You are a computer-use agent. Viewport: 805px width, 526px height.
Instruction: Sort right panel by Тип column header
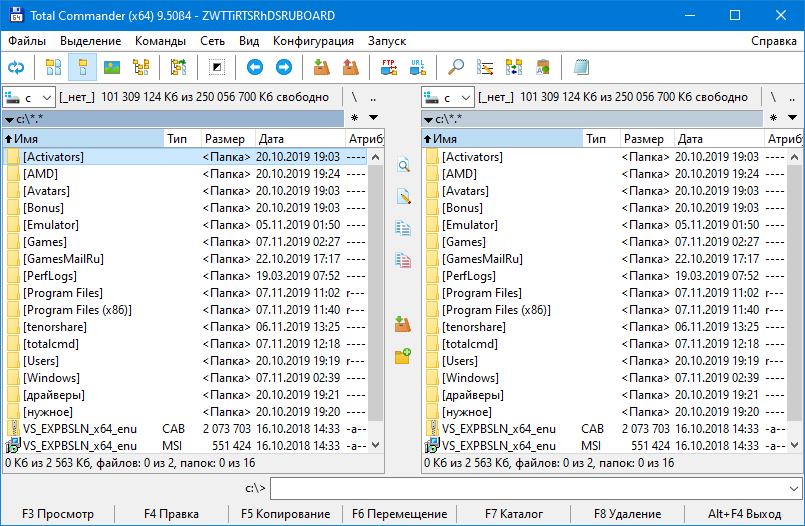click(x=600, y=139)
